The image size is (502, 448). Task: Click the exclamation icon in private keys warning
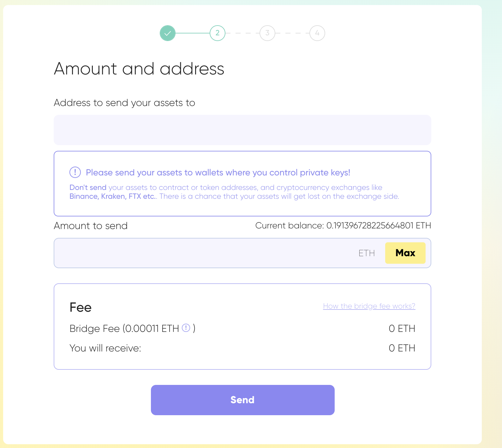(75, 172)
